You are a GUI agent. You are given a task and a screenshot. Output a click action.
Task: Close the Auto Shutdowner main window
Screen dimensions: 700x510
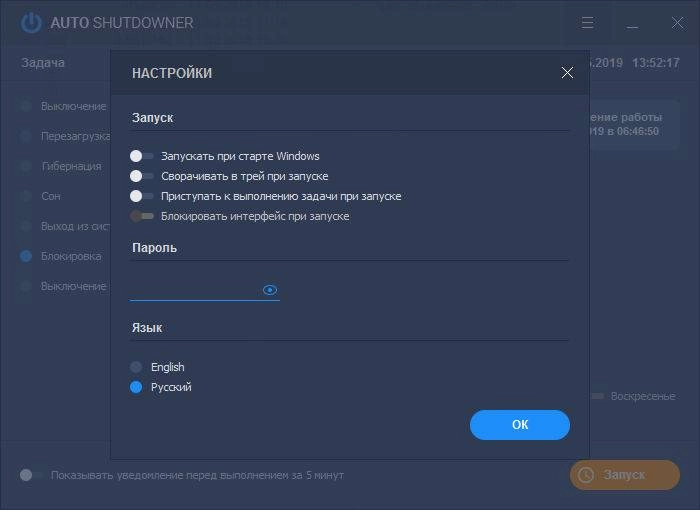tap(677, 23)
